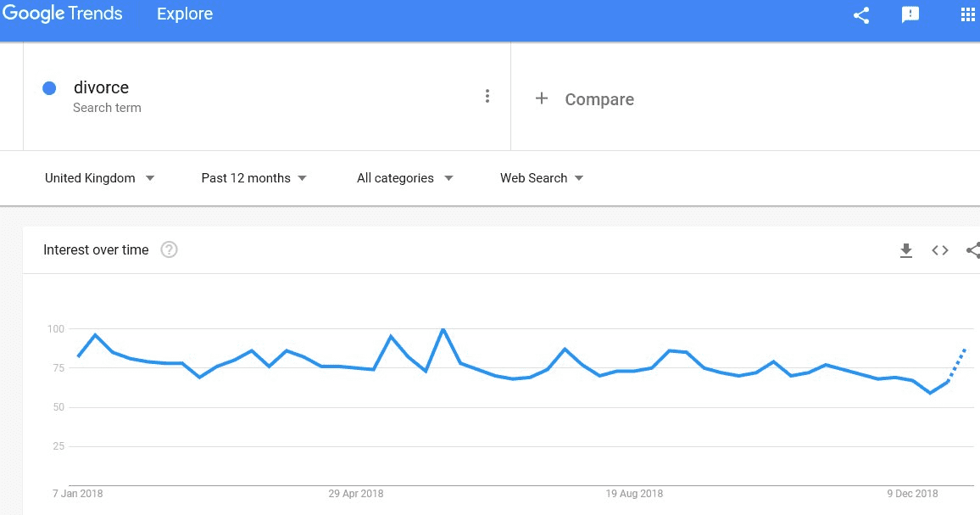Open the Google apps grid
980x515 pixels.
pos(968,15)
